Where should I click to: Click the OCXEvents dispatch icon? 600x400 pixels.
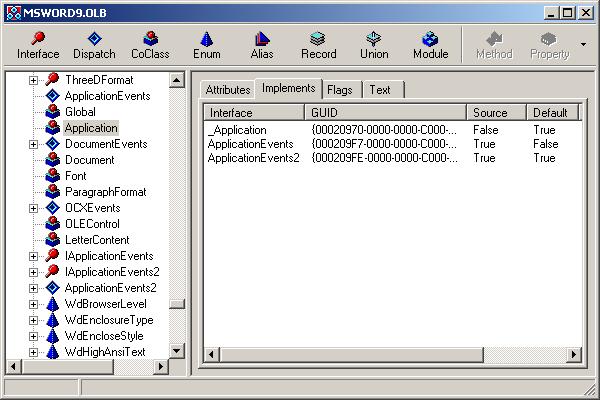point(52,208)
